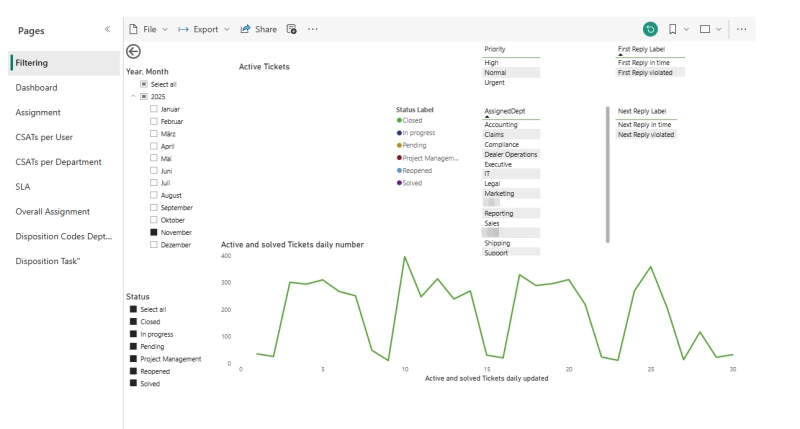Select Claims in AssignedDept list
800x429 pixels.
[x=511, y=135]
